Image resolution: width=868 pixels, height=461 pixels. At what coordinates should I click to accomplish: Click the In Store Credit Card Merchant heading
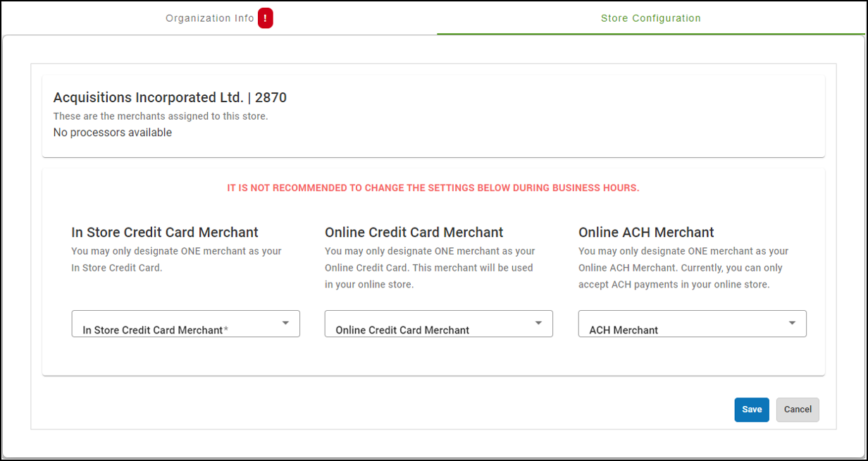coord(165,232)
